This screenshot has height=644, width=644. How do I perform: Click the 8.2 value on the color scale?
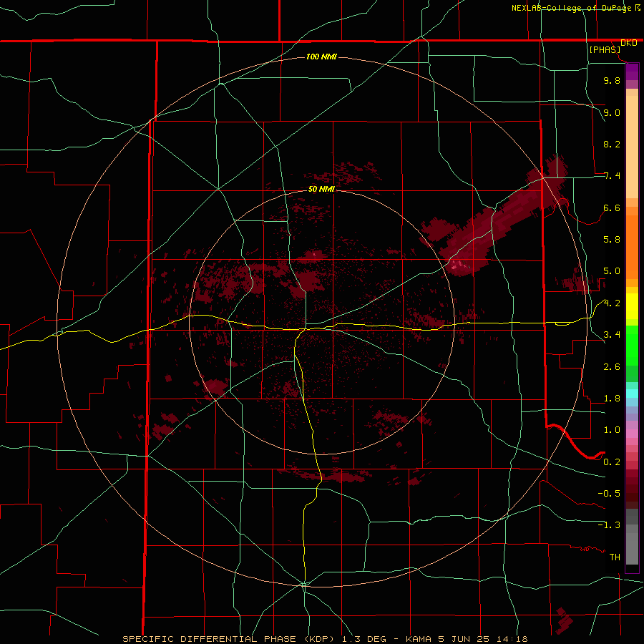click(x=612, y=145)
